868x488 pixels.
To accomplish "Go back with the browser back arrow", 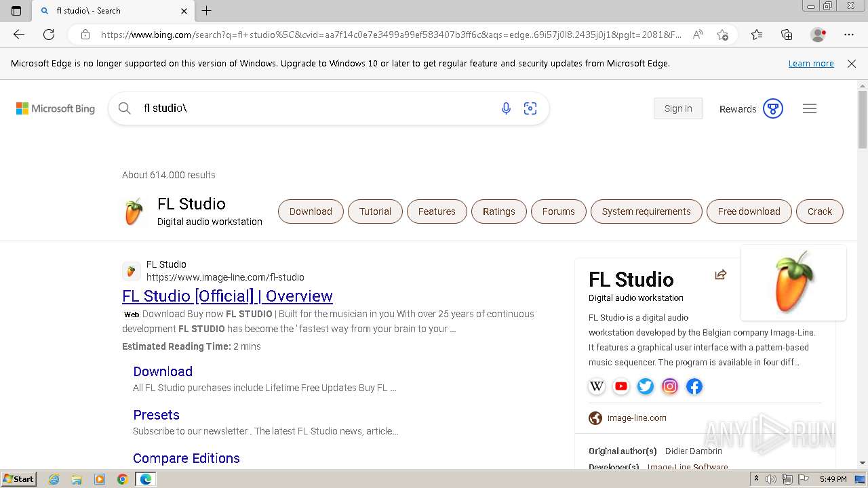I will (19, 35).
